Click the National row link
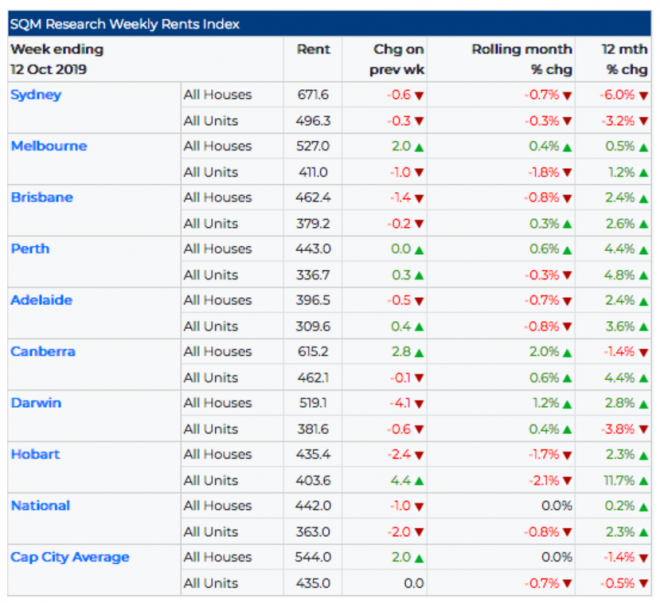The height and width of the screenshot is (603, 660). tap(40, 506)
